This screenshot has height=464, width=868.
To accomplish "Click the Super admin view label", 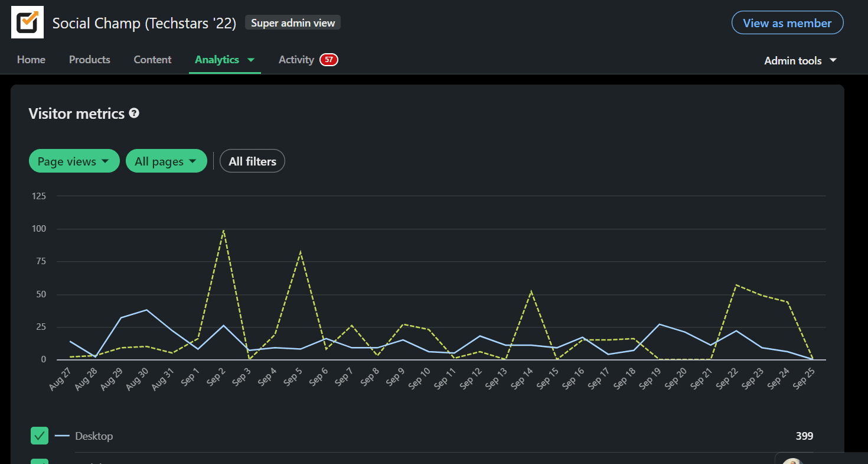I will [293, 23].
